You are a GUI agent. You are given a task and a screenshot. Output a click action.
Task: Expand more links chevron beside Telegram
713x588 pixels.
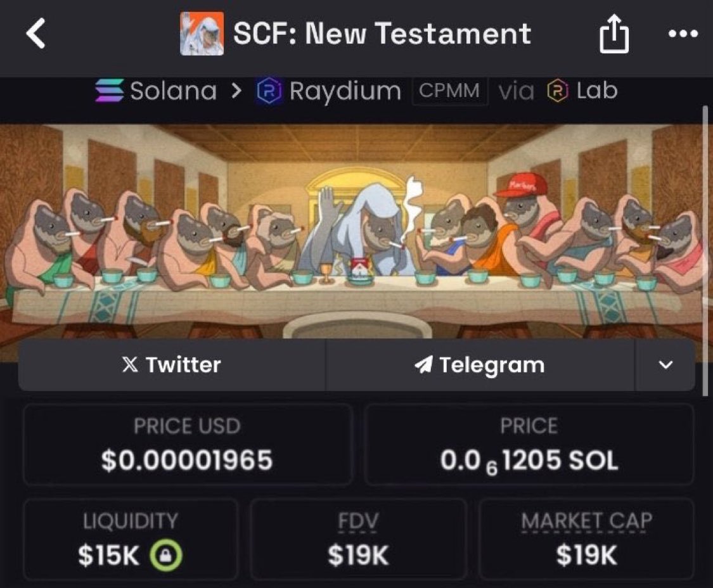665,365
